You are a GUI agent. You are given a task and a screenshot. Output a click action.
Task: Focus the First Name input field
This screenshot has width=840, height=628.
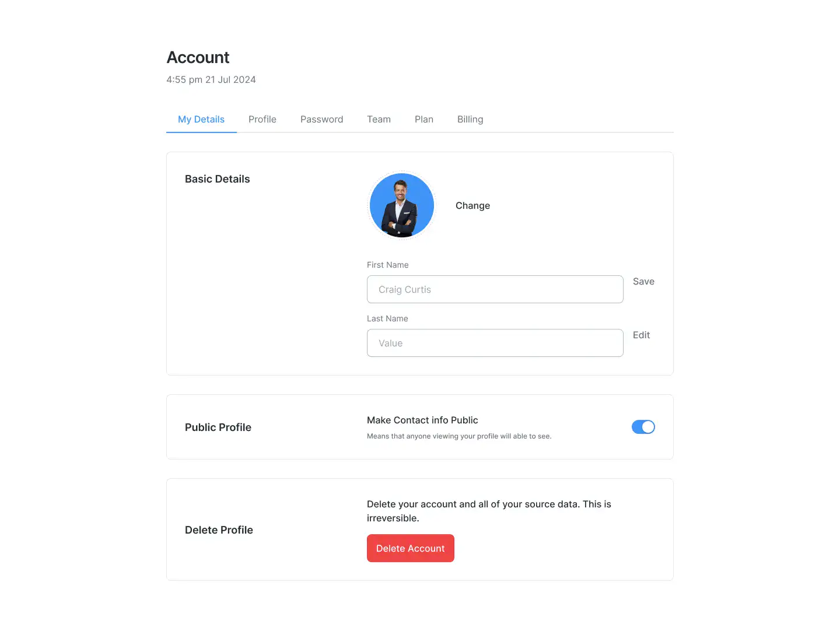(495, 289)
